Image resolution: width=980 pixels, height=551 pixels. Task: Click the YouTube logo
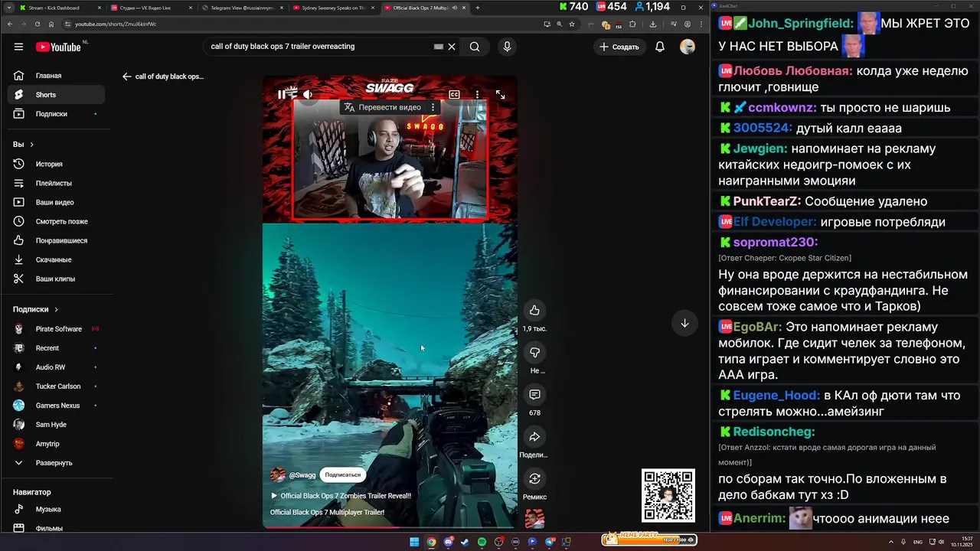[58, 47]
